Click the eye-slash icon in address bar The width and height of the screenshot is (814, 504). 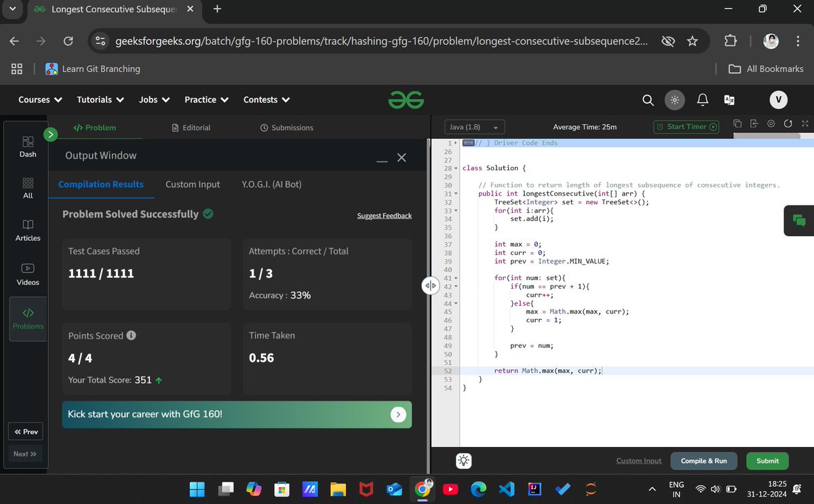coord(668,41)
